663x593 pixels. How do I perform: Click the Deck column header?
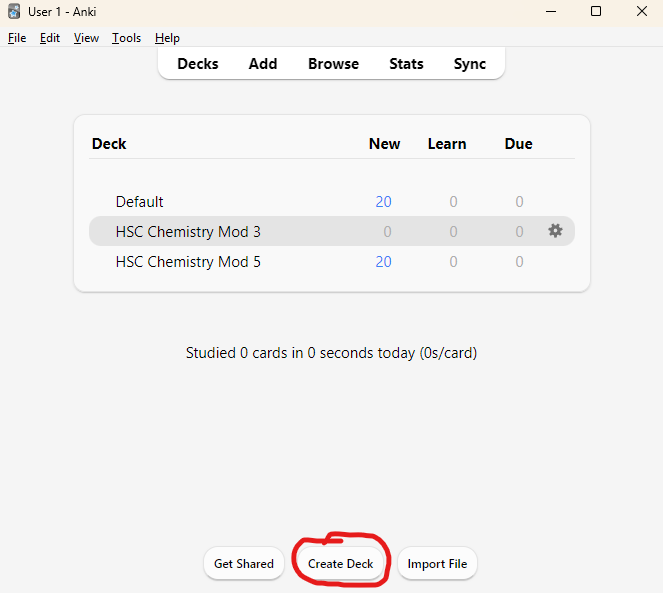tap(109, 144)
